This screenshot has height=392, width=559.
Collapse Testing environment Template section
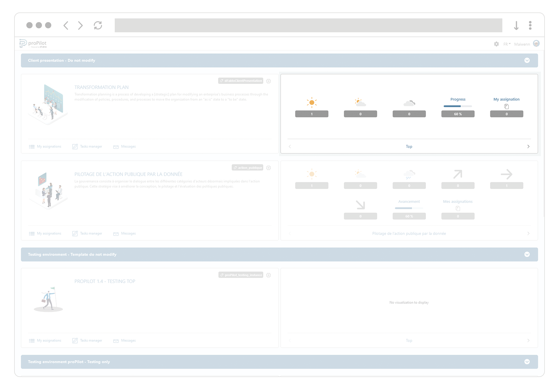527,254
